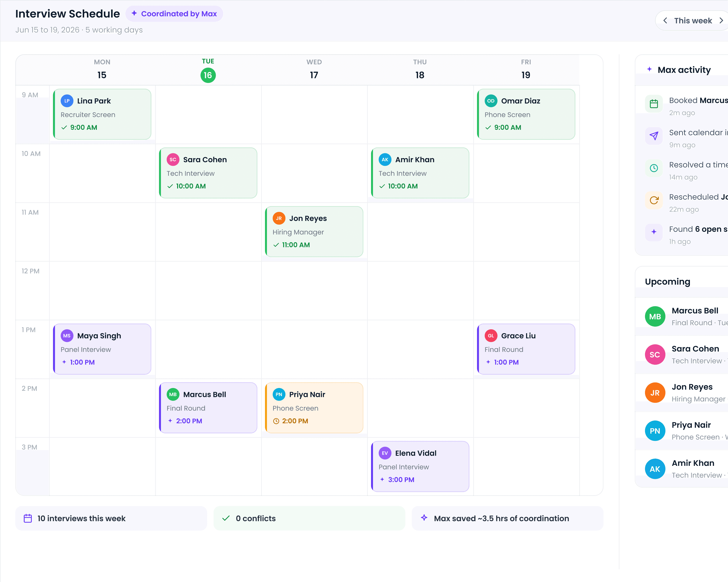Click Found 6 open sparkle icon
728x582 pixels.
point(654,232)
